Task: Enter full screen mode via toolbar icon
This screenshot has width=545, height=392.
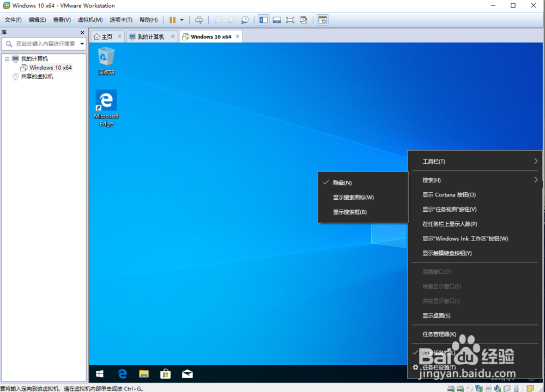Action: click(x=290, y=20)
